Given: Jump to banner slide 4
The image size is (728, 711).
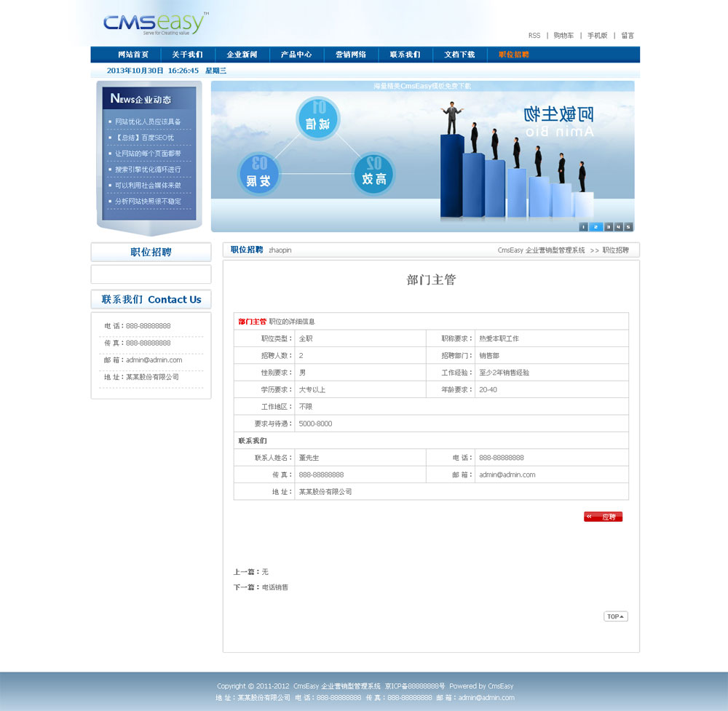Looking at the screenshot, I should pyautogui.click(x=618, y=227).
